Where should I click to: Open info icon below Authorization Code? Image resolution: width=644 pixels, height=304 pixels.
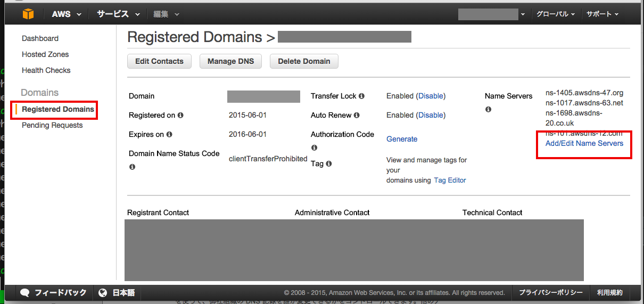click(314, 147)
